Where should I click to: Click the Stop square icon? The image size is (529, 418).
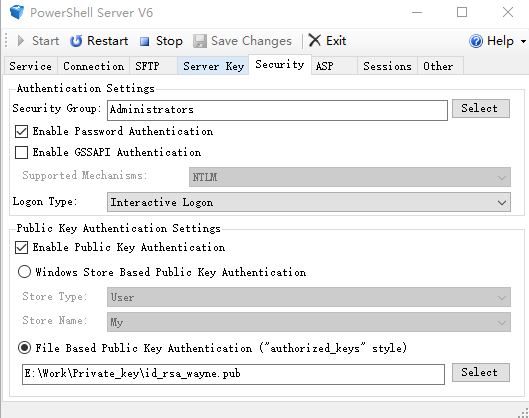pos(144,41)
